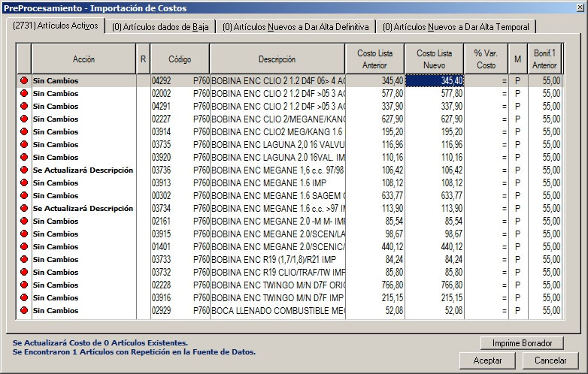588x374 pixels.
Task: Click red icon on article 03734 row
Action: tap(24, 208)
